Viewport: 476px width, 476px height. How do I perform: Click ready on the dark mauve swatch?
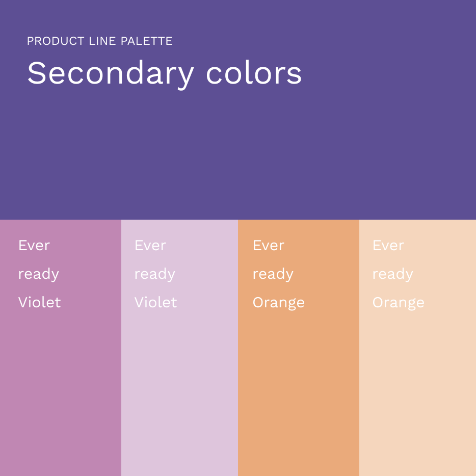pyautogui.click(x=39, y=274)
